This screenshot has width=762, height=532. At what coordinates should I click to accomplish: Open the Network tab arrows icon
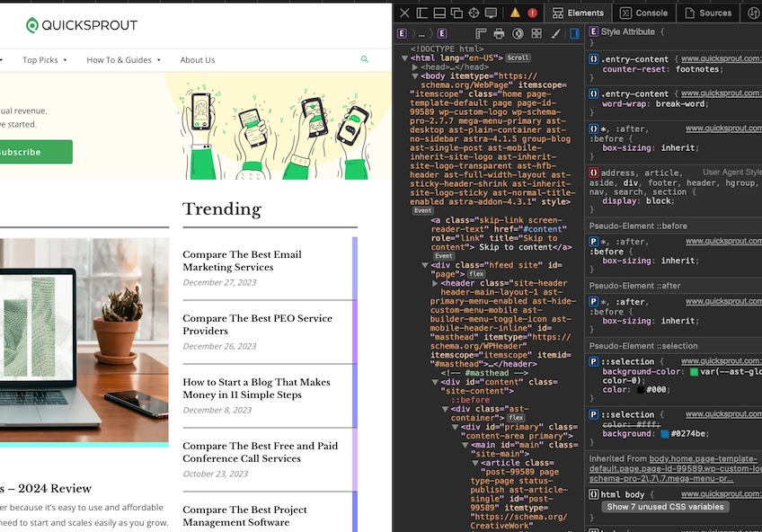coord(753,13)
